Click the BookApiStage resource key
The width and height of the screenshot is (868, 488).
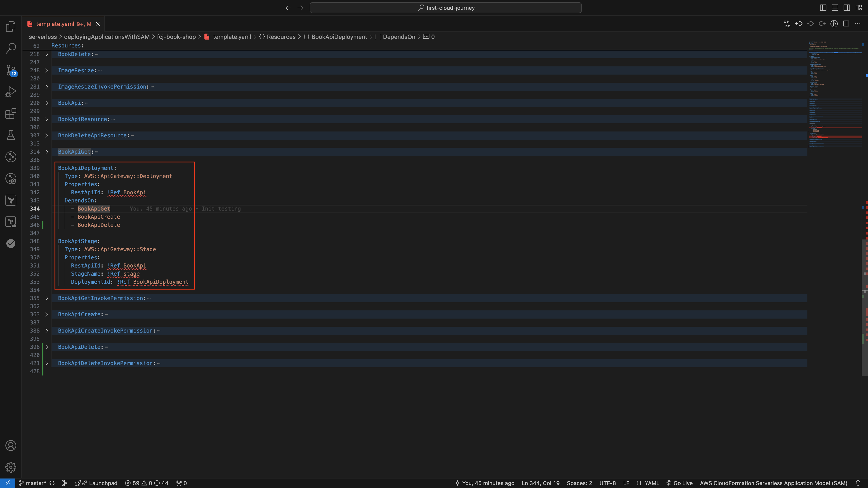coord(78,241)
